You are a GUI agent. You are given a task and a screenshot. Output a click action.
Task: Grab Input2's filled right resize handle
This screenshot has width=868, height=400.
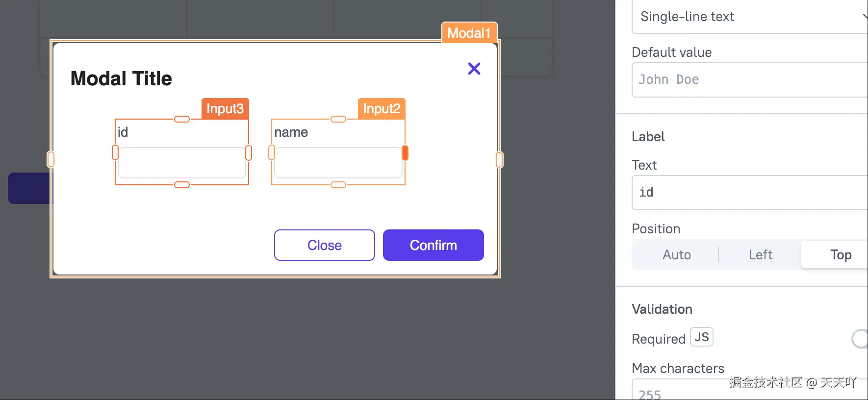click(x=405, y=153)
